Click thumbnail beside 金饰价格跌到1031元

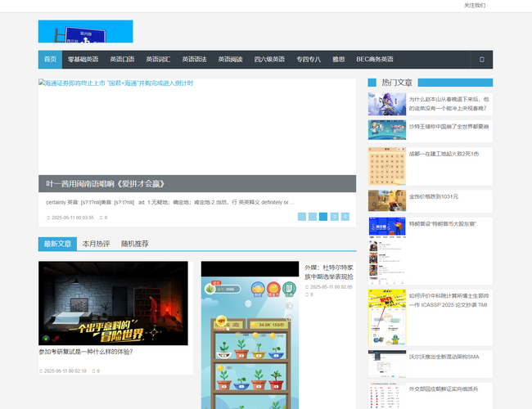coord(386,200)
